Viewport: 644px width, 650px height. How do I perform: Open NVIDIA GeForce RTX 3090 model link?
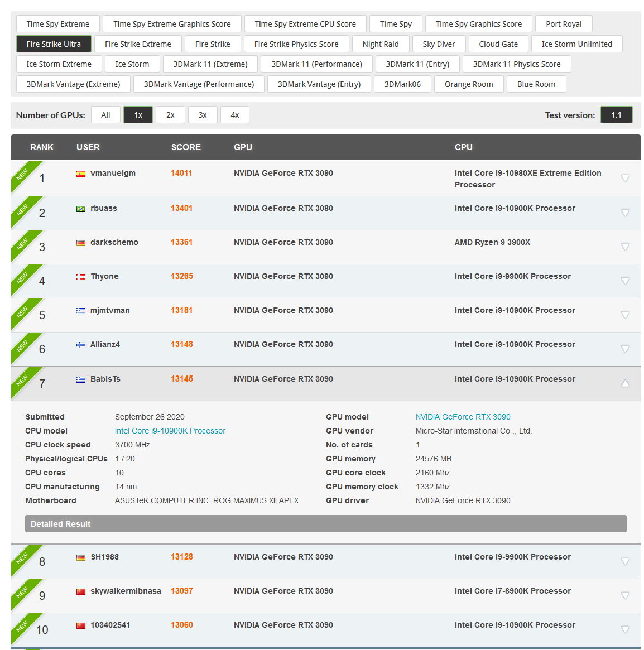click(x=463, y=417)
